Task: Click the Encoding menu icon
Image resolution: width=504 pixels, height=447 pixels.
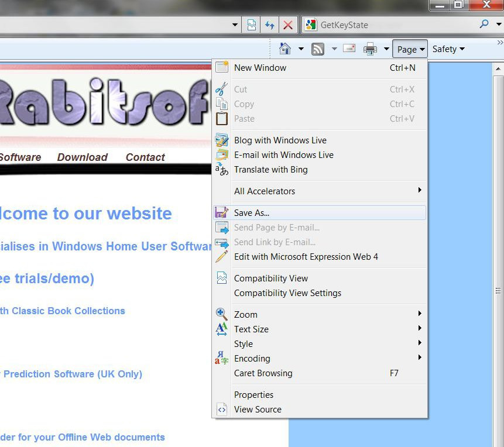Action: click(222, 358)
